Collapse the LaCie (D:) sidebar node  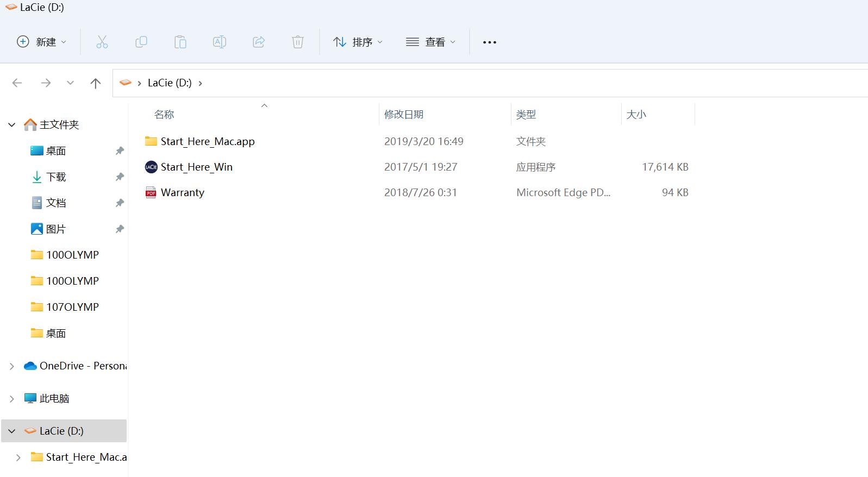(x=12, y=431)
